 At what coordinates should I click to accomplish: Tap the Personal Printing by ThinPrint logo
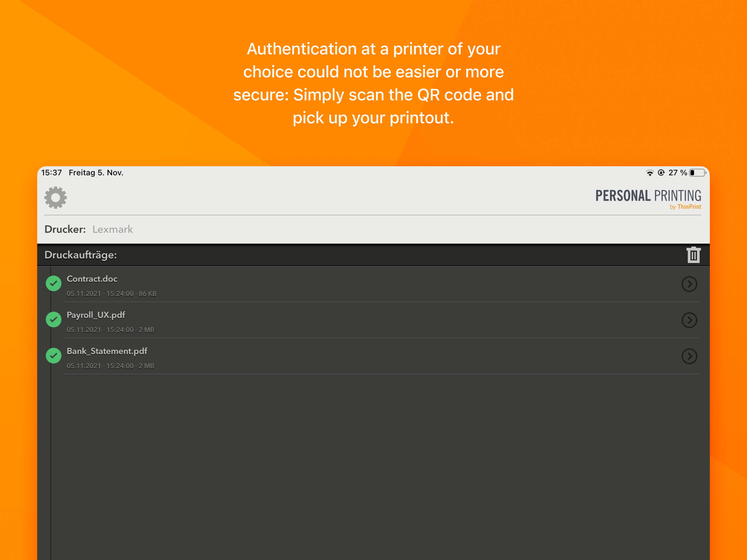pyautogui.click(x=648, y=199)
